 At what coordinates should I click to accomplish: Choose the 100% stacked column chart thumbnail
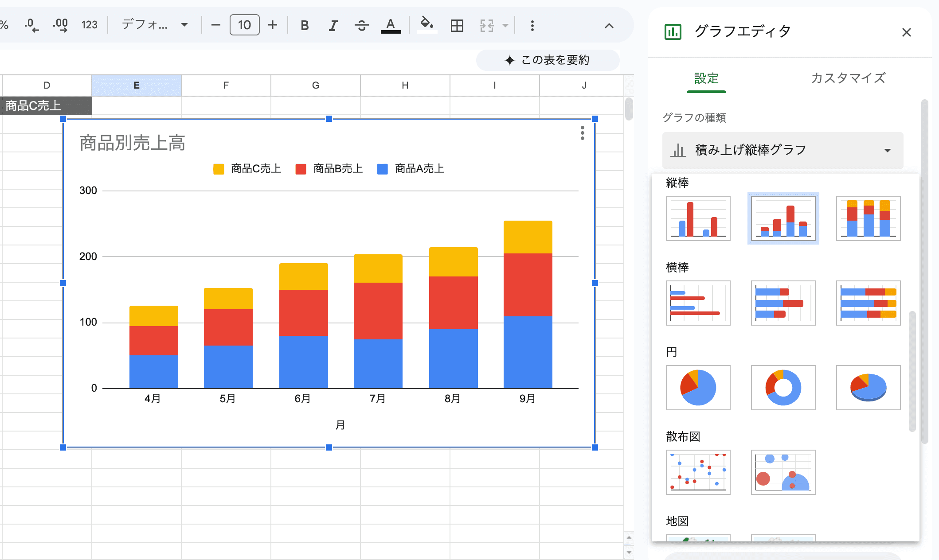(868, 218)
